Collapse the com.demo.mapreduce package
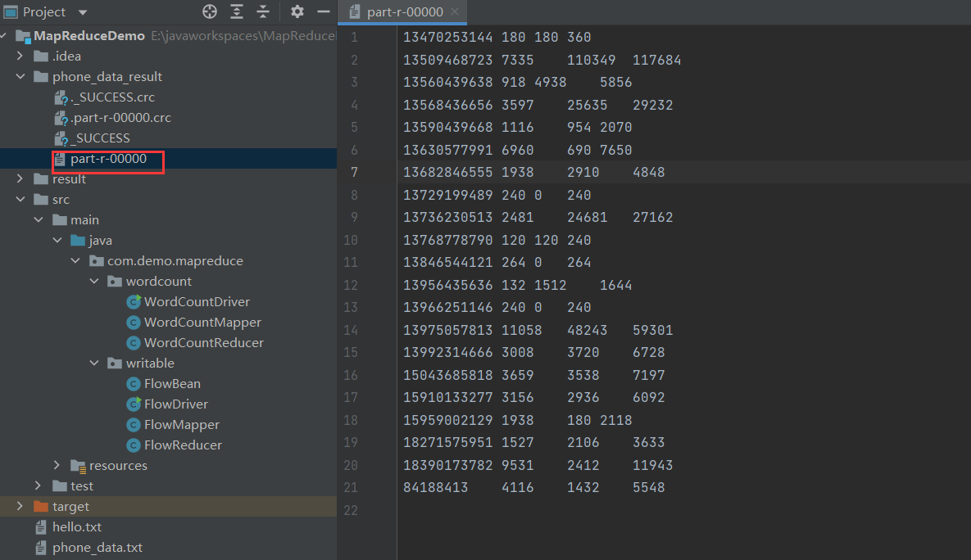 75,260
